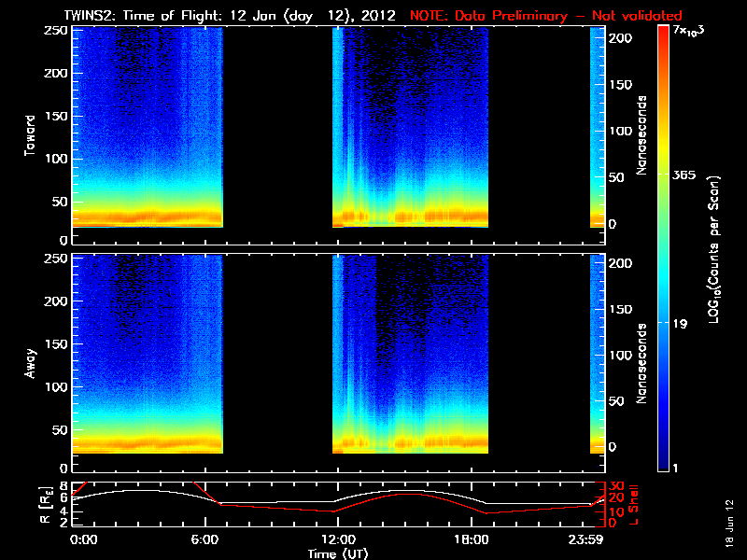The image size is (747, 560).
Task: Click the "18:00" time axis label
Action: (x=472, y=540)
